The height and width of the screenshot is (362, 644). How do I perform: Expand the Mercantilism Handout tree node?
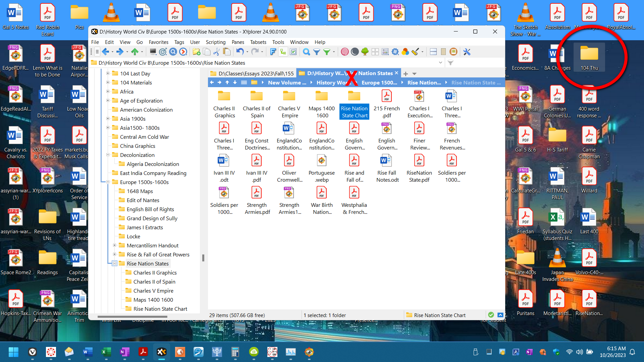pyautogui.click(x=114, y=245)
